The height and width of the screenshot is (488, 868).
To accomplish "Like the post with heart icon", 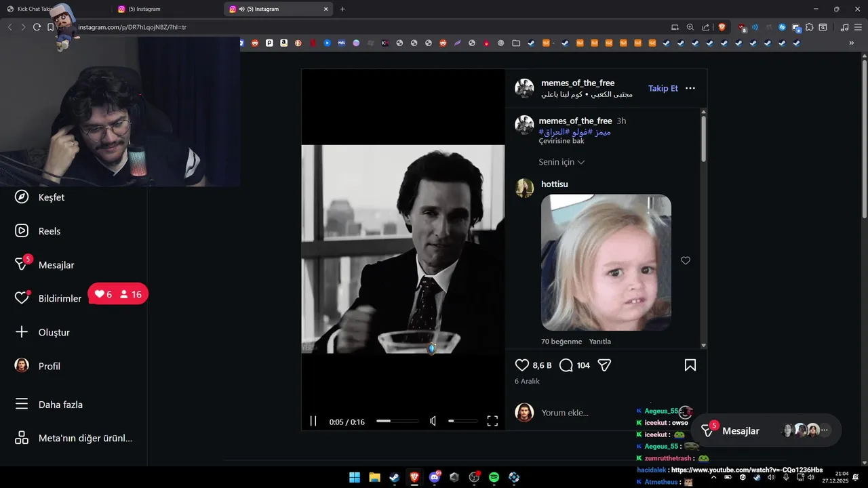I will tap(522, 365).
